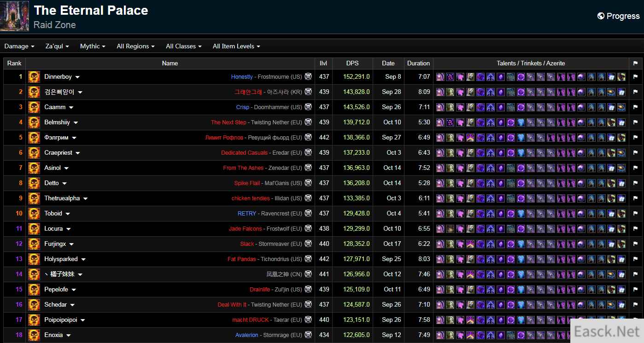Click the faction icon beside Doomhammer (US)
Image resolution: width=644 pixels, height=343 pixels.
(x=308, y=107)
